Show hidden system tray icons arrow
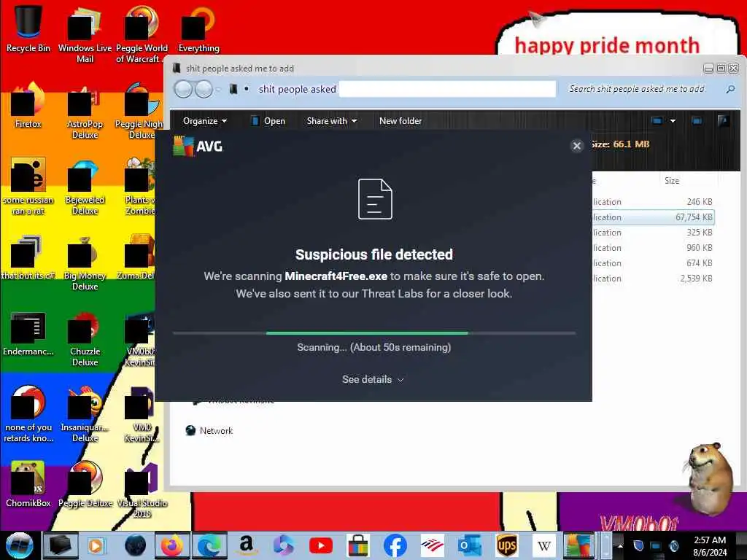Image resolution: width=747 pixels, height=560 pixels. point(620,546)
